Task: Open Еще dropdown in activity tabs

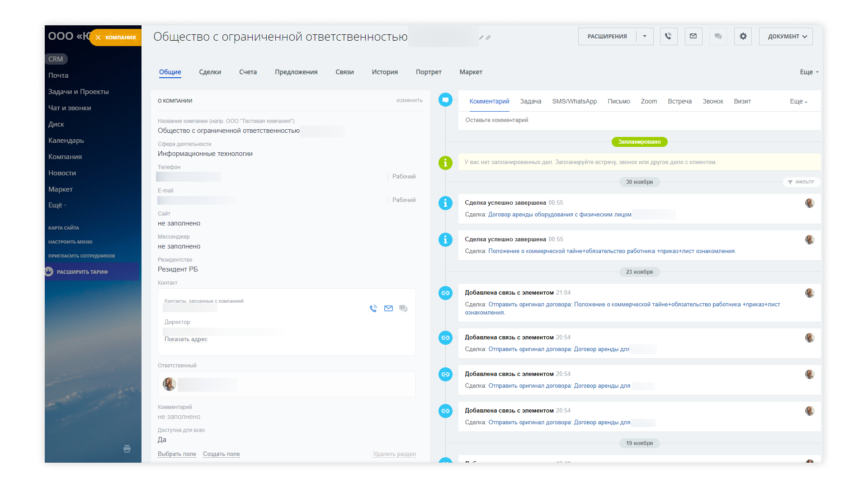Action: (x=798, y=102)
